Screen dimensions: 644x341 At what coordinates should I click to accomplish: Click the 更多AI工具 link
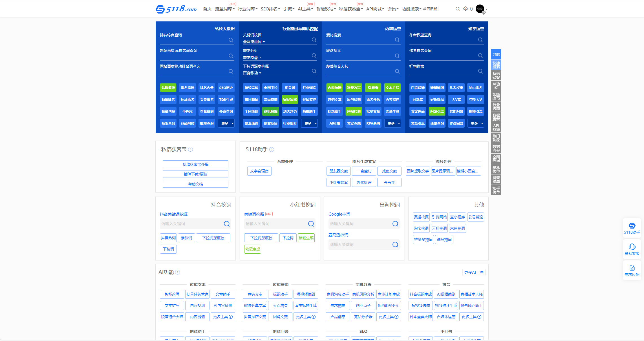click(474, 273)
